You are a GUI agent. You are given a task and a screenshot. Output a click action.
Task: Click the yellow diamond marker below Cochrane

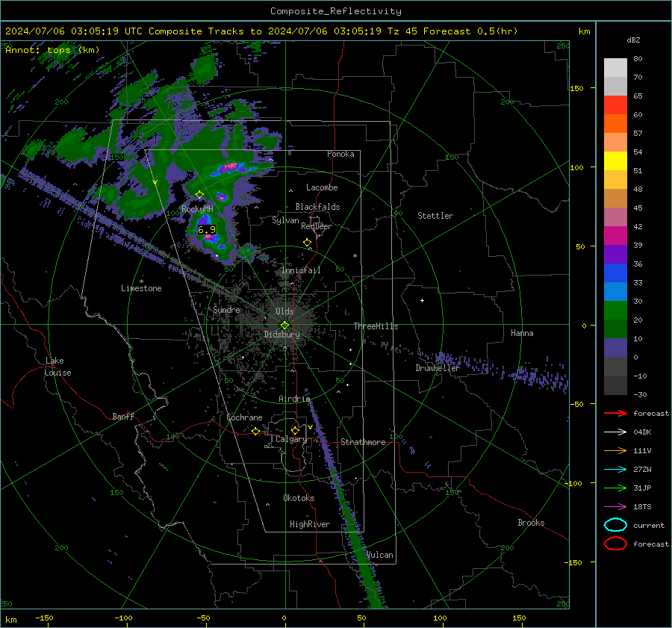click(x=255, y=432)
